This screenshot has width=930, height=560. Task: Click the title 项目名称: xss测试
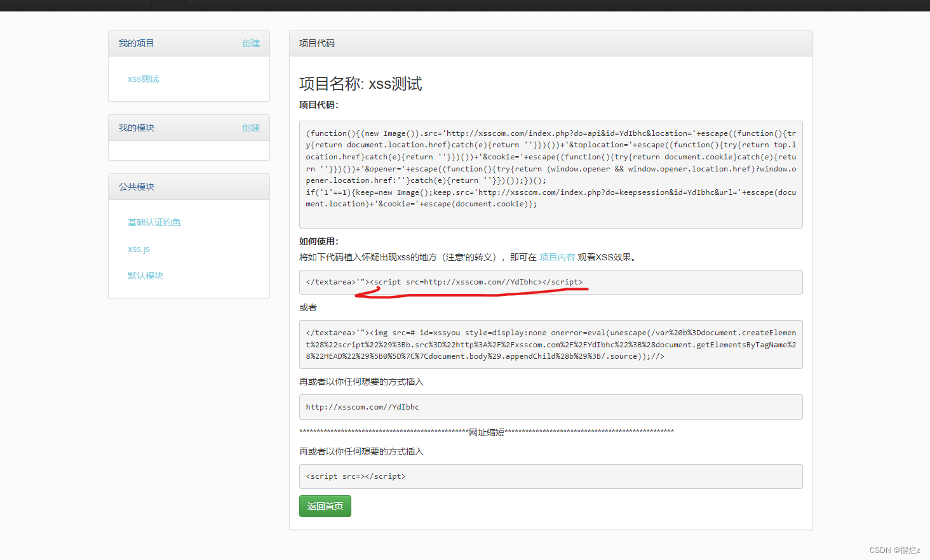point(361,84)
